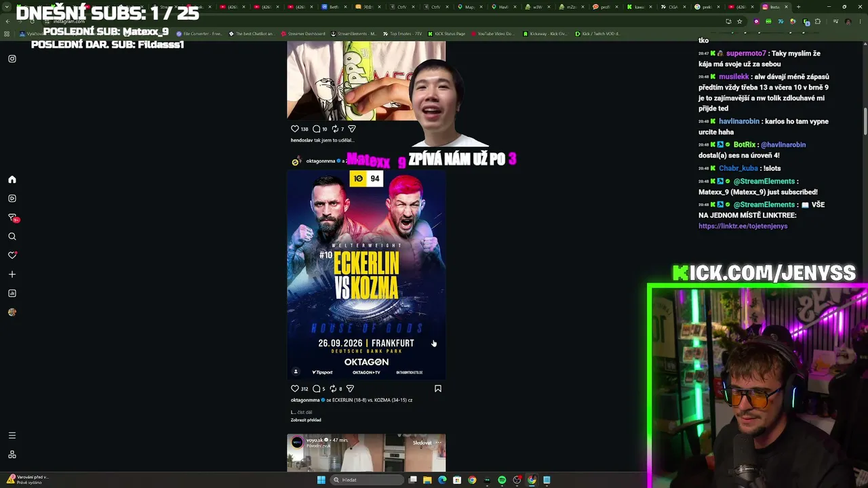Expand the caption with 'číst dál'
This screenshot has width=868, height=488.
tap(304, 412)
